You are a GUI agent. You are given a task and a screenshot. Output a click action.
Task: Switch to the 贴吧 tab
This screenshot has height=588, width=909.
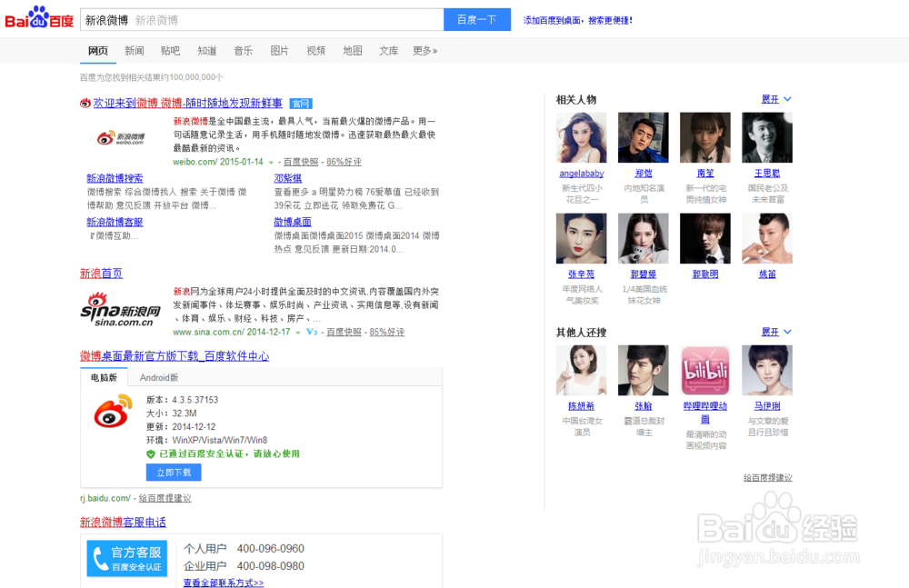point(171,51)
